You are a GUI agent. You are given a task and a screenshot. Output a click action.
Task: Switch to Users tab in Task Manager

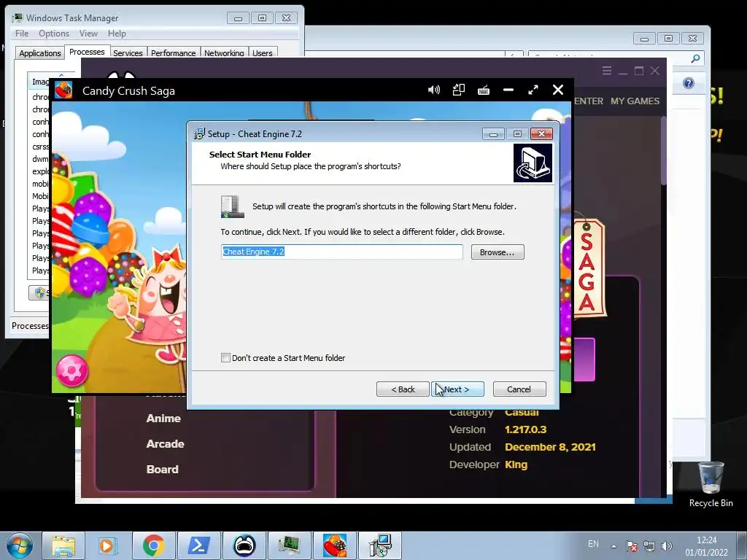(263, 52)
